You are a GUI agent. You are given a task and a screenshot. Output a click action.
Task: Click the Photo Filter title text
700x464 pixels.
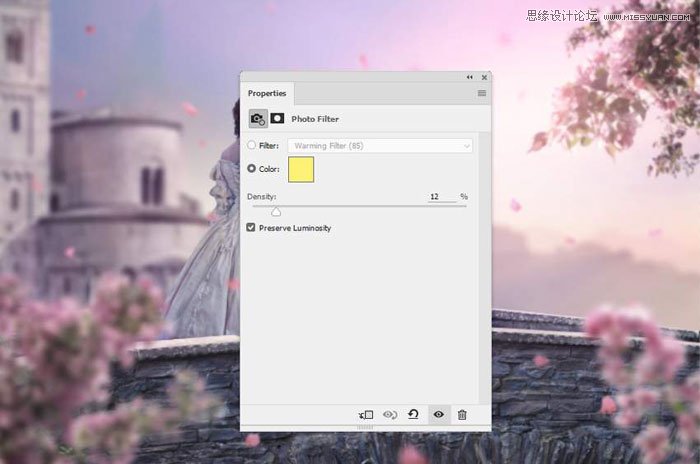click(315, 119)
